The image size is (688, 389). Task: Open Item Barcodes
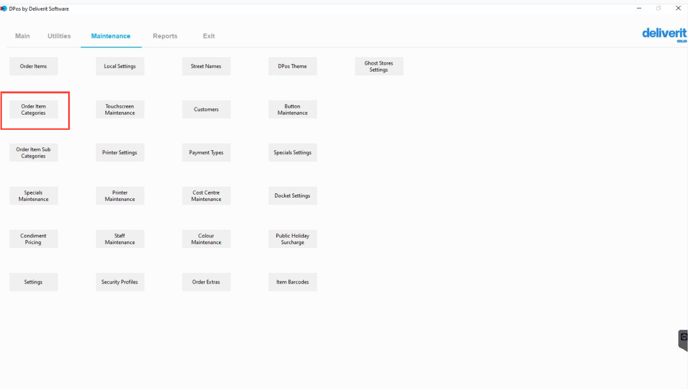[x=293, y=282]
